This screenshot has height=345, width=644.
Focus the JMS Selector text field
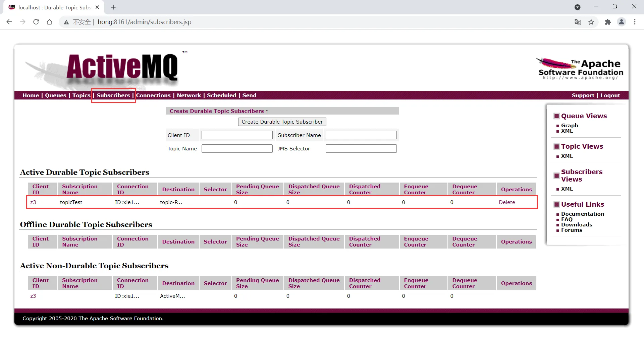[x=361, y=149]
